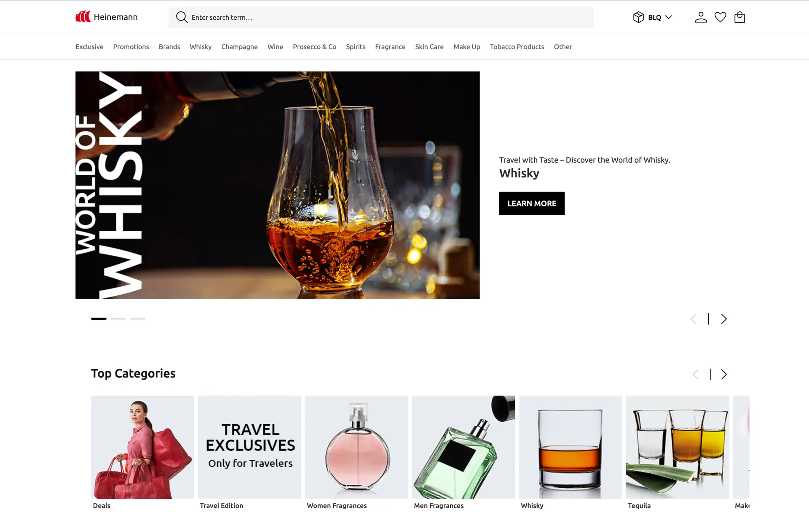Open the Promotions menu item

pyautogui.click(x=131, y=47)
